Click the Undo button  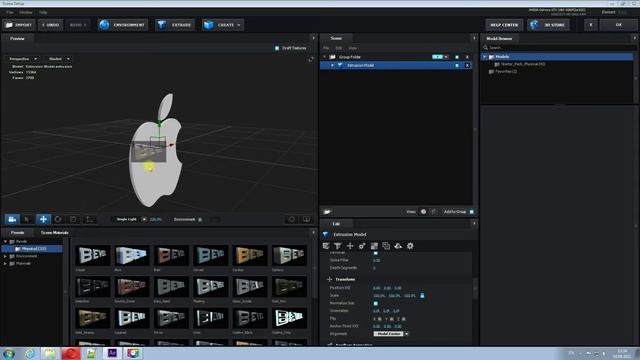[51, 25]
